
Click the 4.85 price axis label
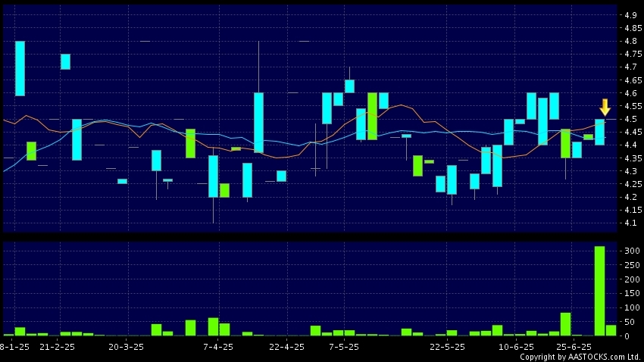click(633, 28)
